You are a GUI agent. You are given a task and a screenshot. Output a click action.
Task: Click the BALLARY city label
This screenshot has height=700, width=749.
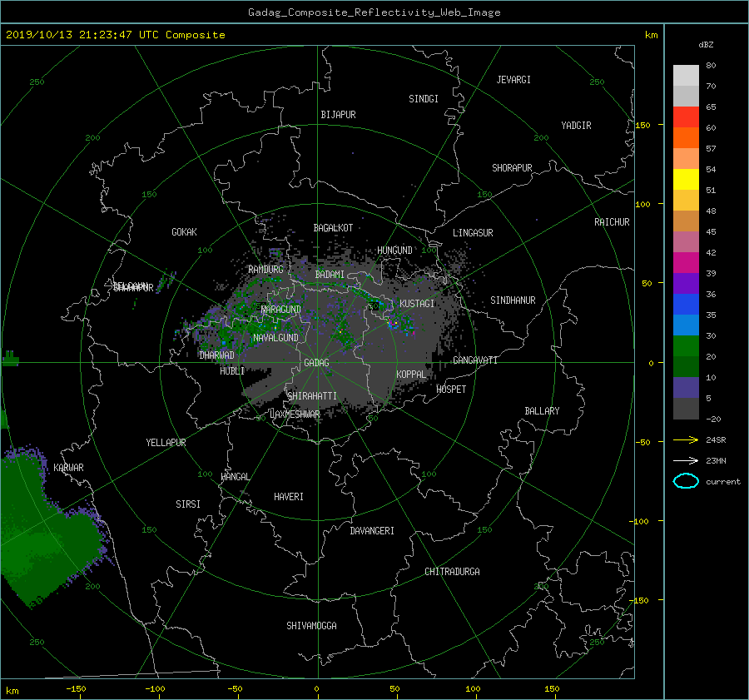[542, 411]
